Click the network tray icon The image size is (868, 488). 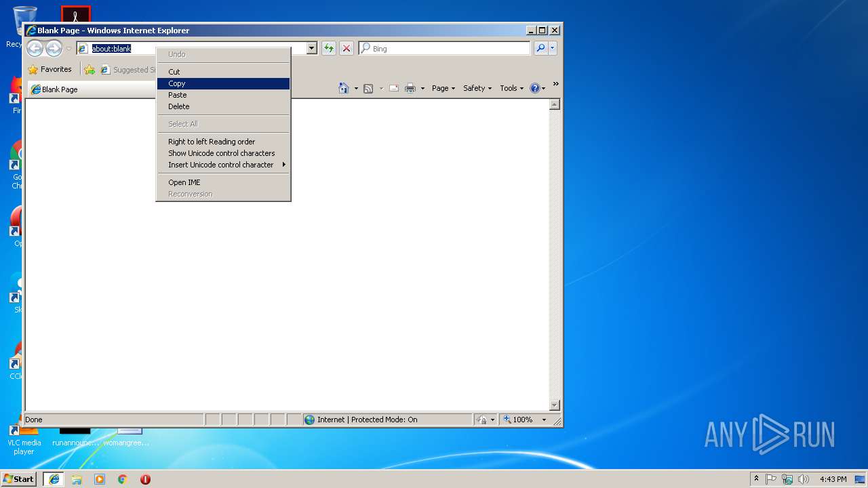787,479
